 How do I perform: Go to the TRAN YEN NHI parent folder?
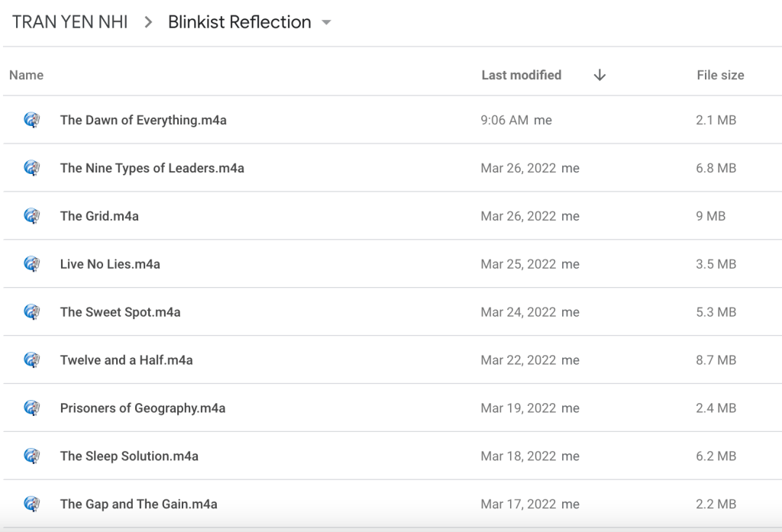point(70,22)
